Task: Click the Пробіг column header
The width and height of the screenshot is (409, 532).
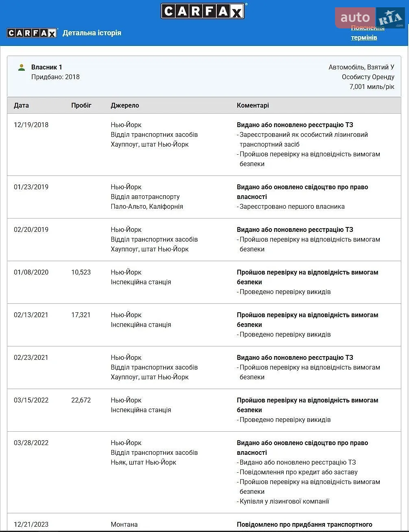Action: click(x=81, y=106)
